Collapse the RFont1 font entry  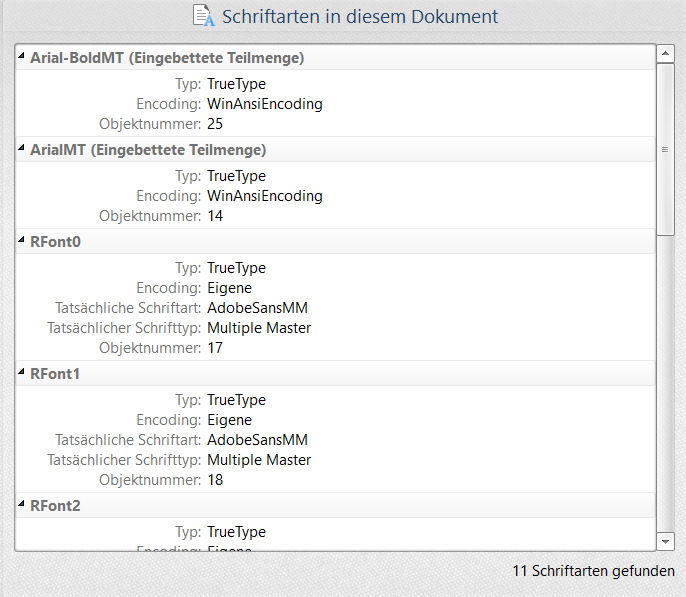coord(21,371)
